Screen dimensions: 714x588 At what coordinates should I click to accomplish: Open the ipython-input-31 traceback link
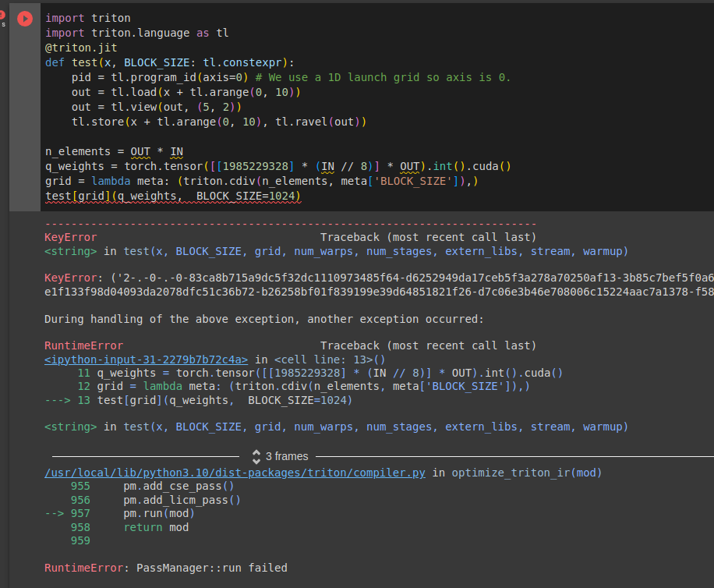(x=103, y=360)
